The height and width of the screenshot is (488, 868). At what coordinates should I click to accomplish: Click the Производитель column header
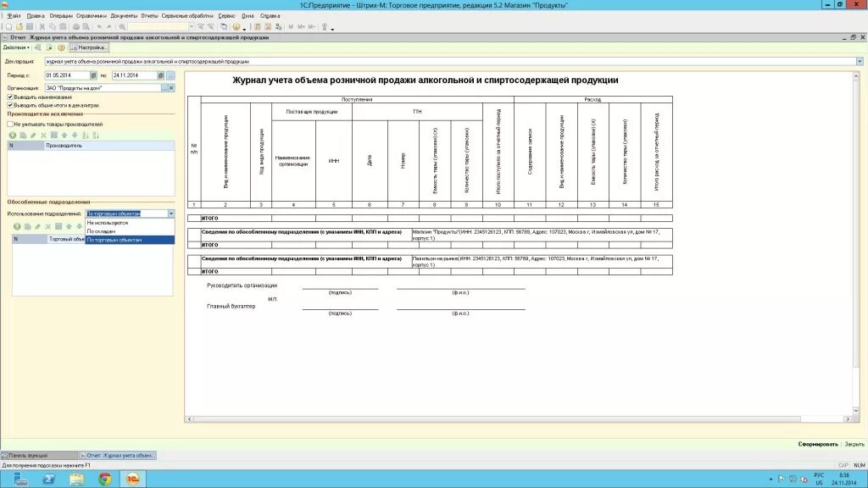tap(109, 146)
